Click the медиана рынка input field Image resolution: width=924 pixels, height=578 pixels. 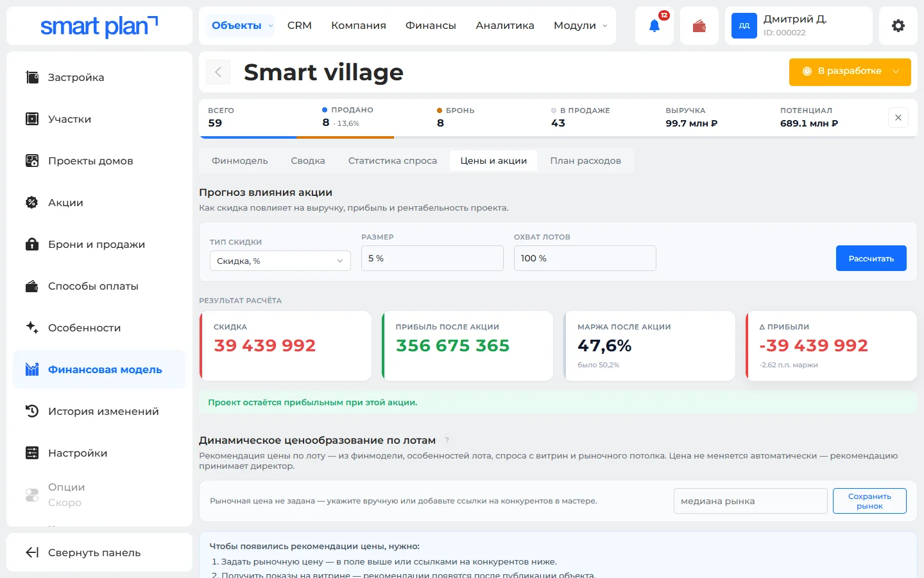pyautogui.click(x=750, y=501)
